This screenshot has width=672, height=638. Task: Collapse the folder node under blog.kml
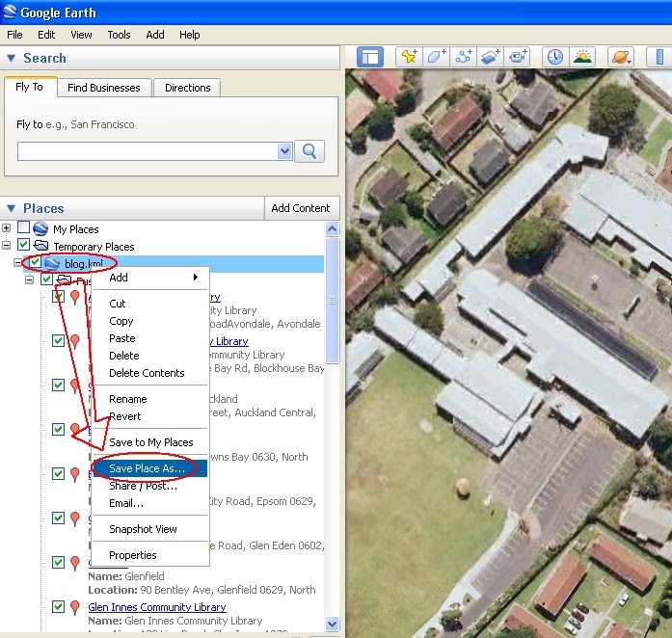pos(29,280)
